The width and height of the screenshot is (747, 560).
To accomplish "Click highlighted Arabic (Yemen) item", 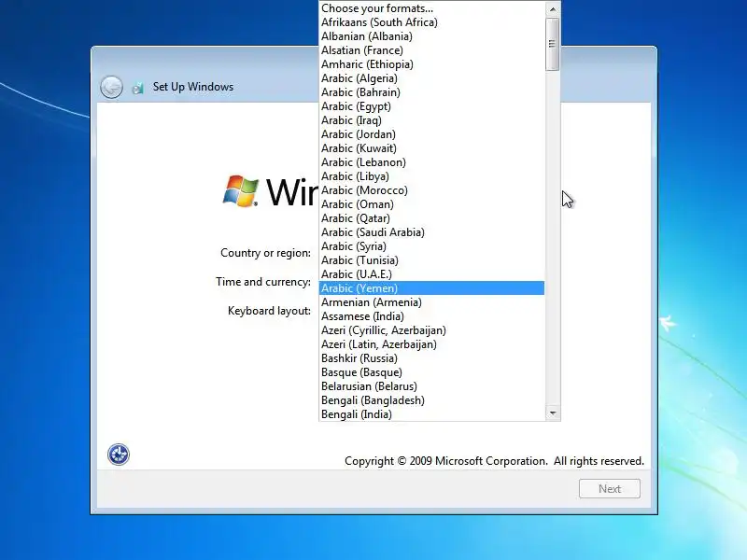I will tap(431, 288).
